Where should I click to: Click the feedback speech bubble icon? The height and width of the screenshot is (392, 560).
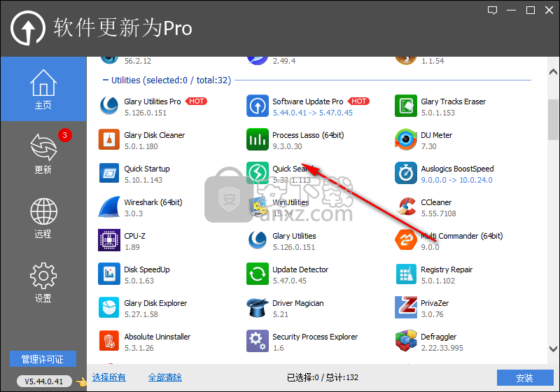coord(493,10)
